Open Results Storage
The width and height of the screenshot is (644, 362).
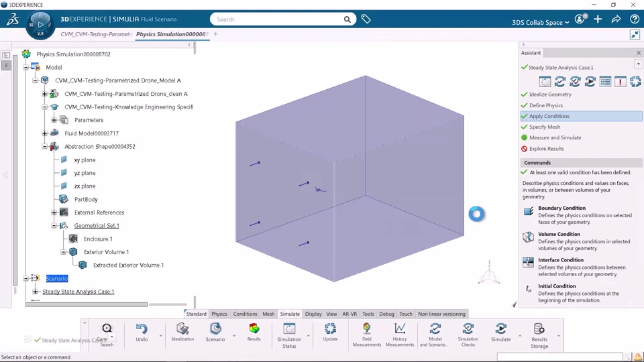539,328
